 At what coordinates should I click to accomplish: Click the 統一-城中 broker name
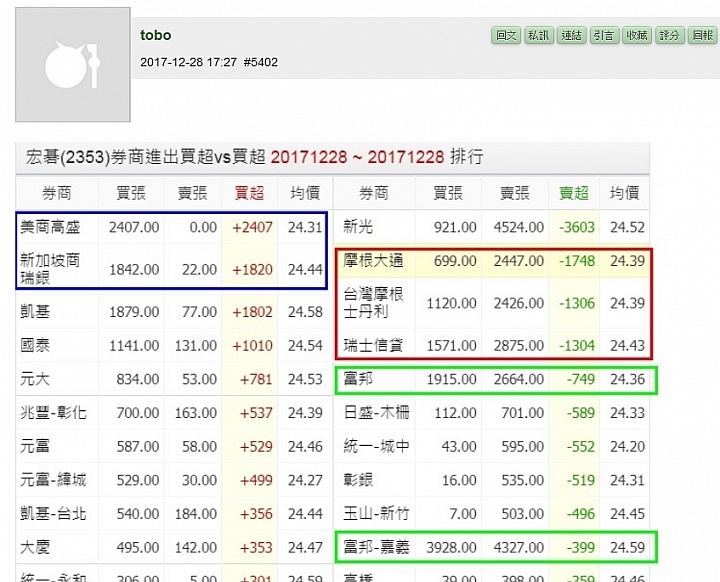pyautogui.click(x=377, y=446)
